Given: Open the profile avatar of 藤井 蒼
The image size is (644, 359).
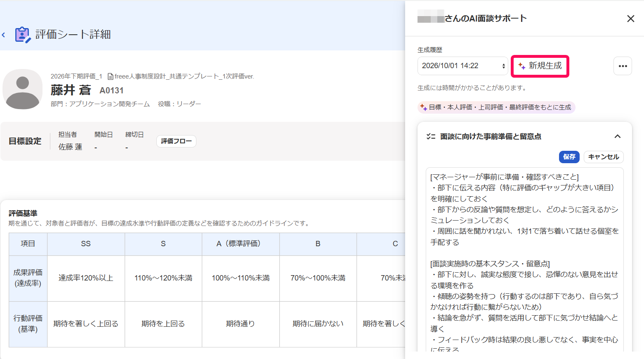Looking at the screenshot, I should (x=23, y=89).
